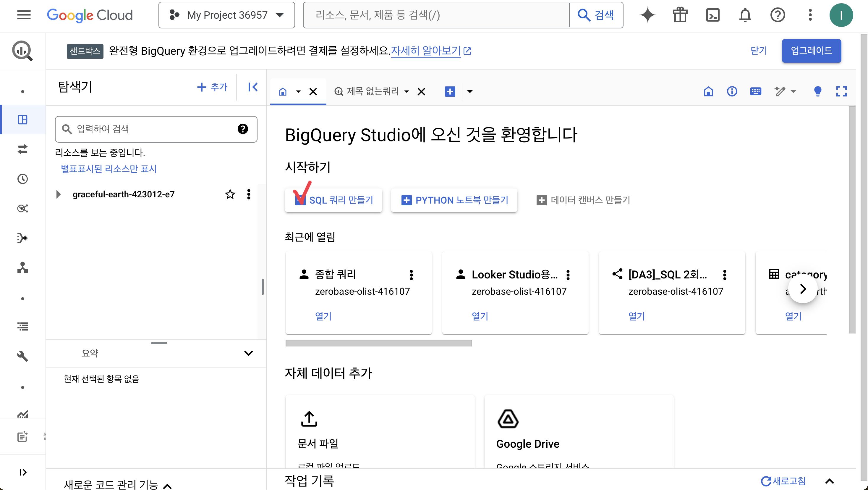Click the Gemini sparkle icon

647,15
